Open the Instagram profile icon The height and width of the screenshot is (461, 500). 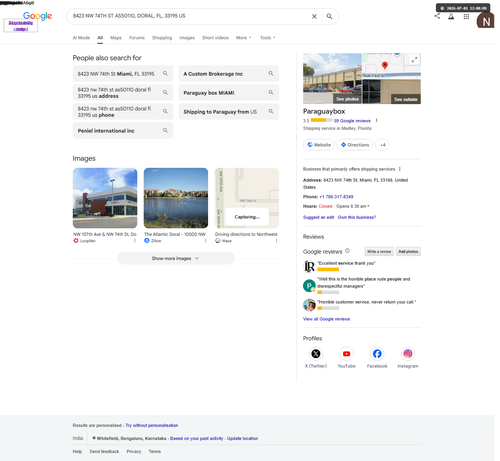[408, 354]
